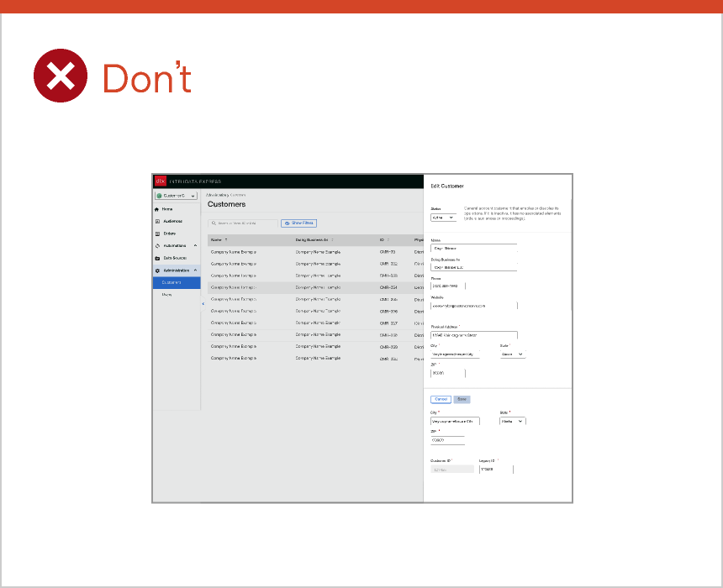Click the Cancel button in Edit Customer
The height and width of the screenshot is (588, 723).
click(x=441, y=399)
